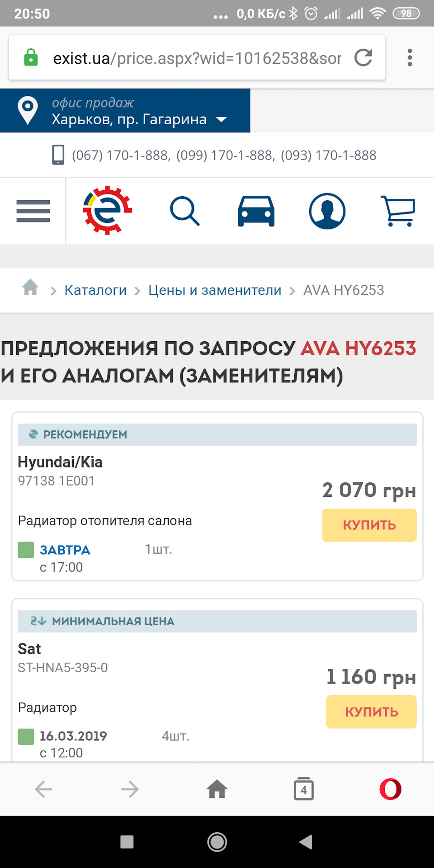Open the Opera menu button
Screen dimensions: 434x868
[390, 789]
